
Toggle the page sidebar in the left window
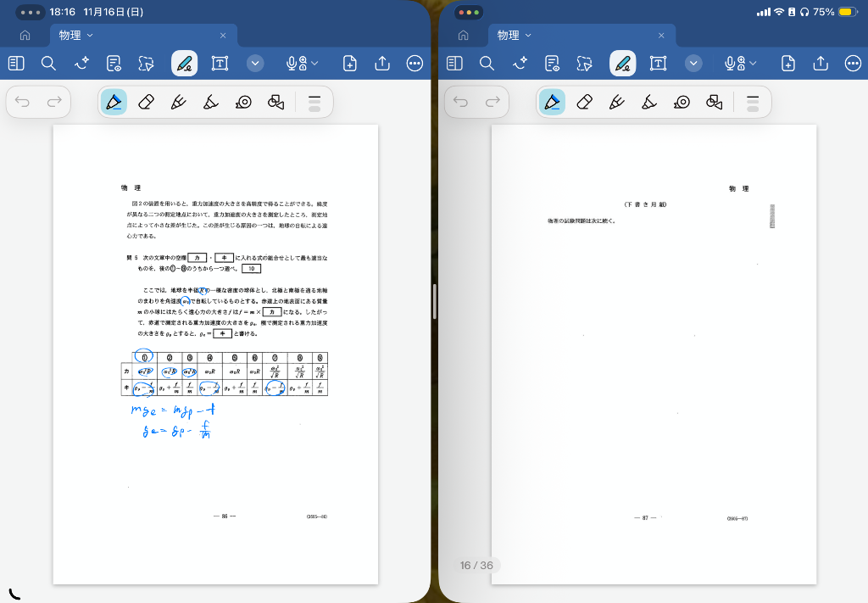point(17,64)
